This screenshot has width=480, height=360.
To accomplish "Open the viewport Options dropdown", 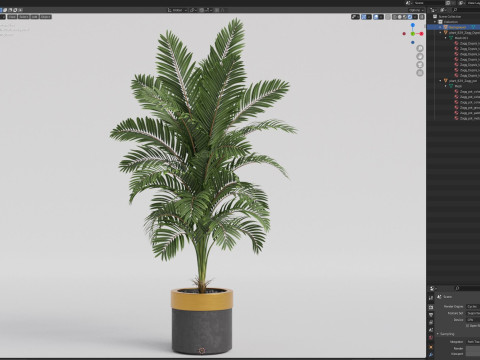I will click(416, 10).
